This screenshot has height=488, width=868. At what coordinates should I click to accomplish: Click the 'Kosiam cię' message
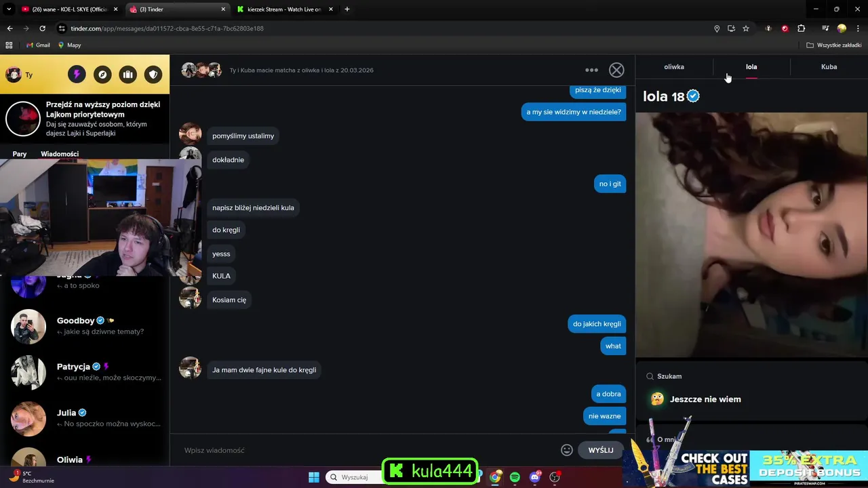tap(229, 300)
